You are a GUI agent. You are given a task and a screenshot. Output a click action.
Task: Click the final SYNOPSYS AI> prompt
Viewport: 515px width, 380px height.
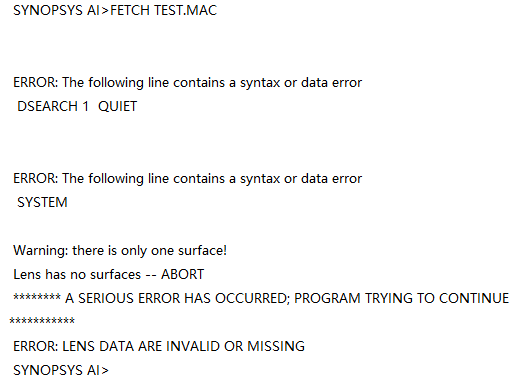[61, 370]
